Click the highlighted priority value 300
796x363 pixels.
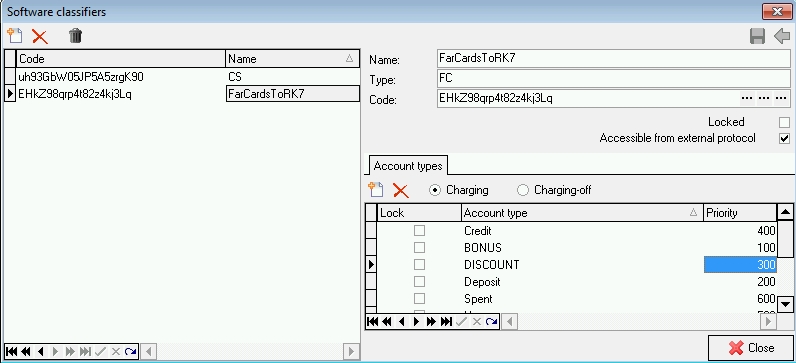click(x=740, y=265)
